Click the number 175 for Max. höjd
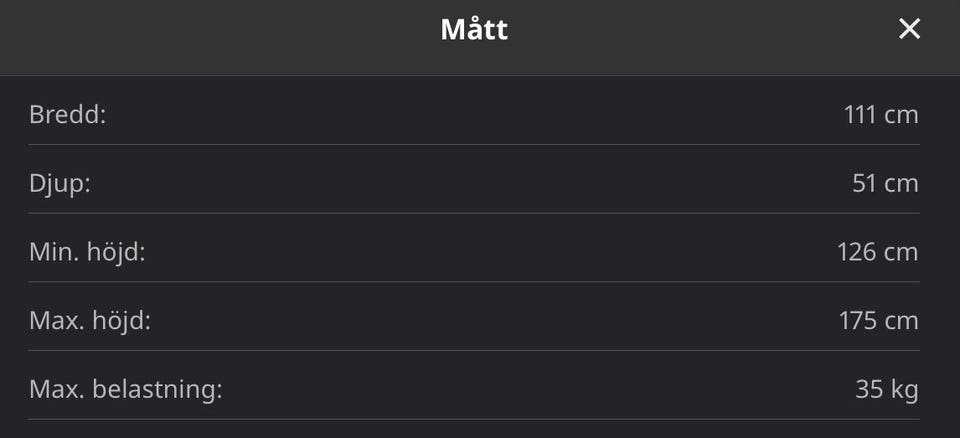 coord(858,321)
